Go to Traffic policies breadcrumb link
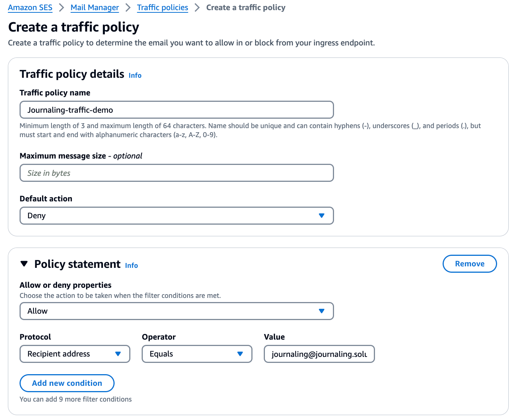Viewport: 514px width, 420px height. (162, 8)
